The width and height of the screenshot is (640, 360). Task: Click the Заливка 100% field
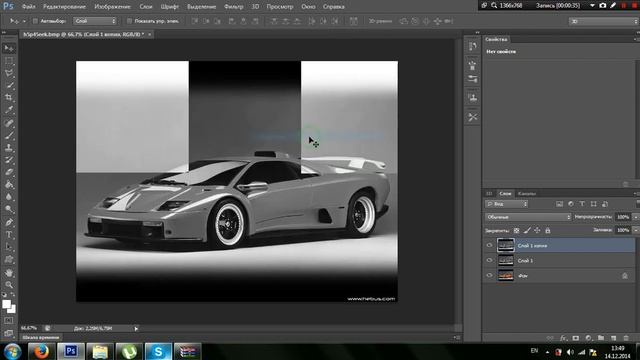[623, 231]
